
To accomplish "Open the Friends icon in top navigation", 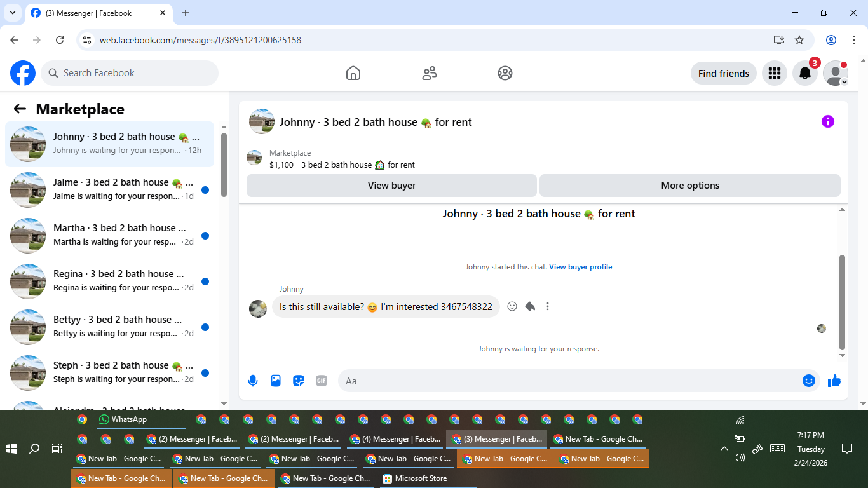I will pos(430,73).
